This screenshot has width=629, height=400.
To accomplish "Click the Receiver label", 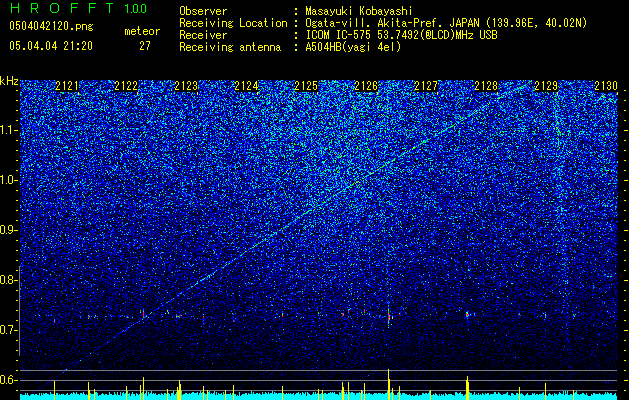I will pyautogui.click(x=203, y=35).
